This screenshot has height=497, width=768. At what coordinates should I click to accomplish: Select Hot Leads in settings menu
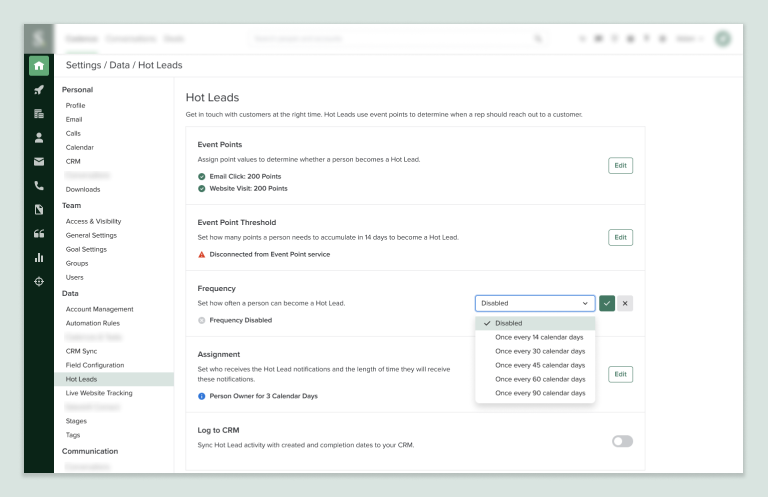pyautogui.click(x=114, y=379)
